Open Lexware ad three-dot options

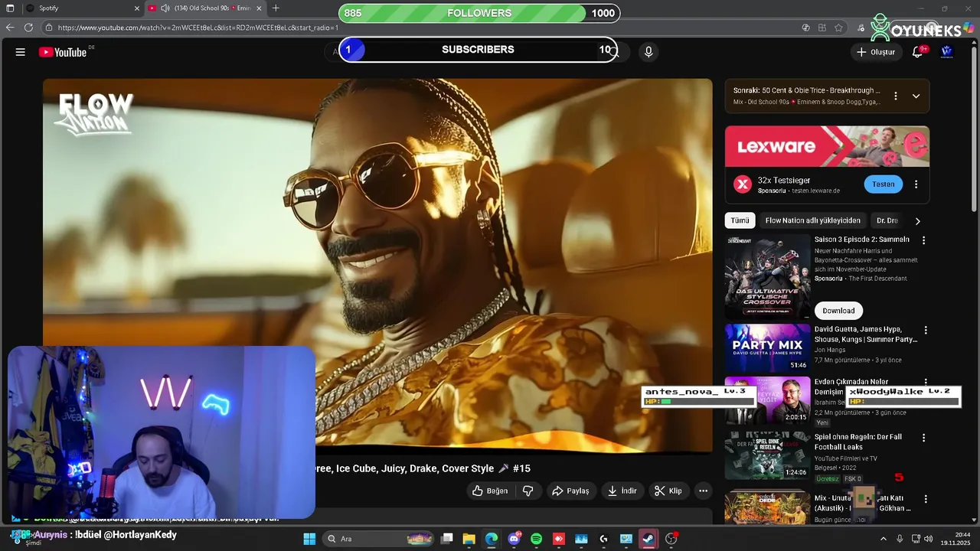916,184
